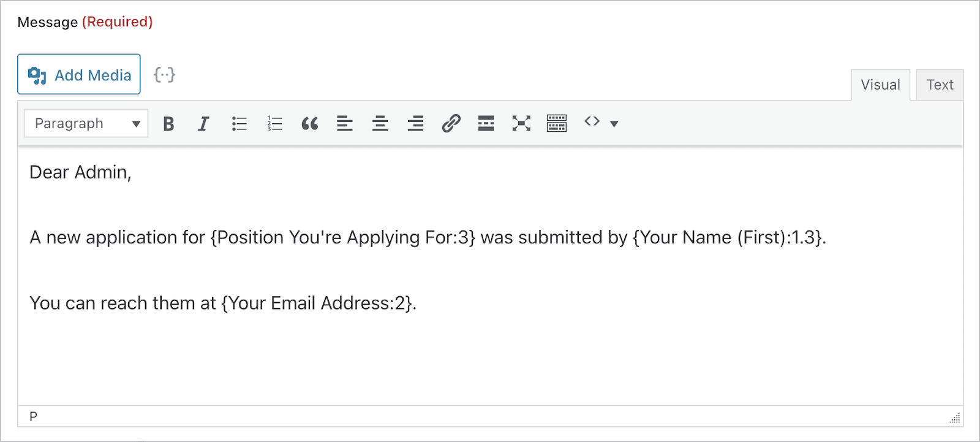Open the merge tags picker

(x=164, y=74)
